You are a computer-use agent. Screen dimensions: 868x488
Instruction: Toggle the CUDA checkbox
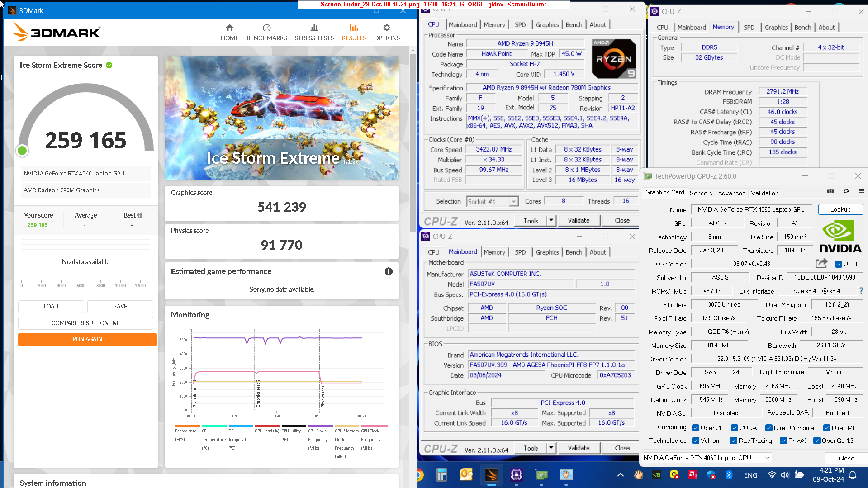735,428
